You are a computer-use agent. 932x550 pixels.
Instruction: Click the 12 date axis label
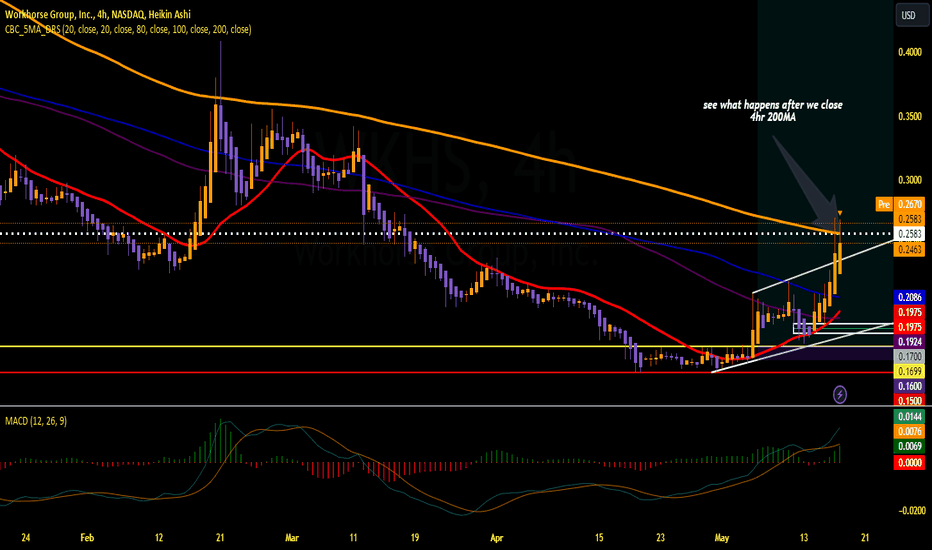pos(159,538)
